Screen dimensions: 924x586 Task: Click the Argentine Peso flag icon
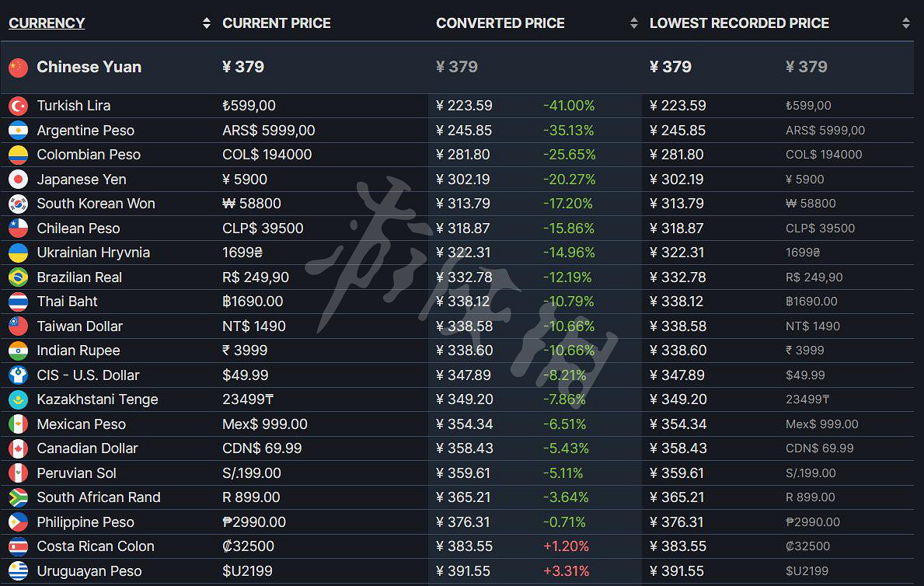point(19,131)
